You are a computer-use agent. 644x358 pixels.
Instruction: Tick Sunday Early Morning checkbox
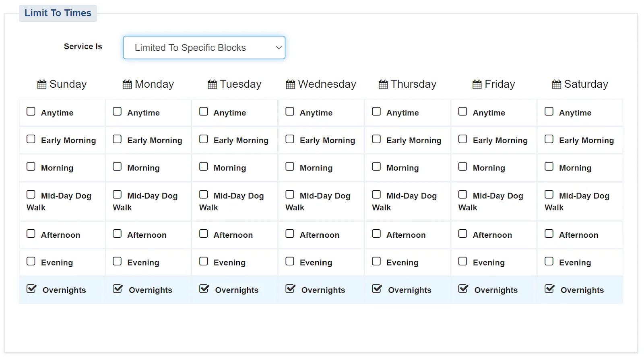tap(31, 139)
